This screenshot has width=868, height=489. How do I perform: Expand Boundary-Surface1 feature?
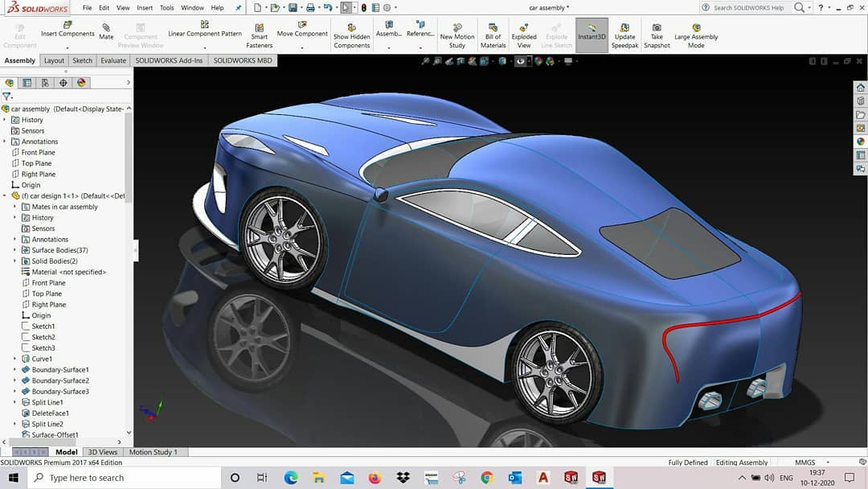click(15, 369)
